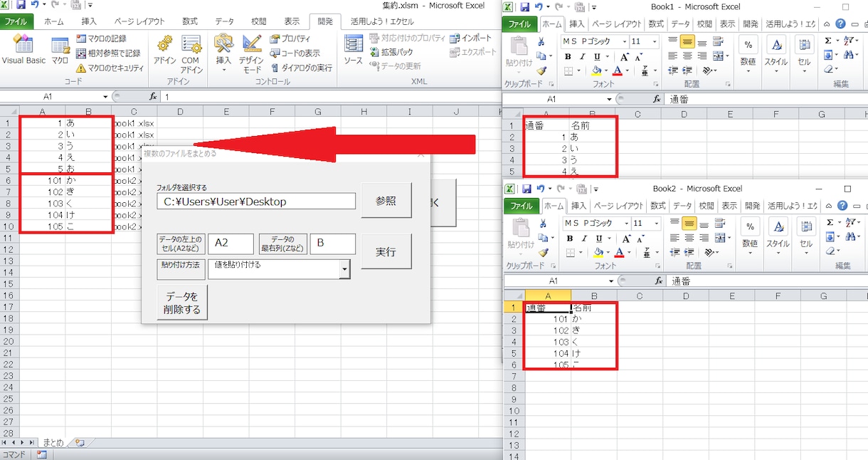The height and width of the screenshot is (460, 868).
Task: Expand the Name Box dropdown in 集約.xlsm
Action: (x=105, y=96)
